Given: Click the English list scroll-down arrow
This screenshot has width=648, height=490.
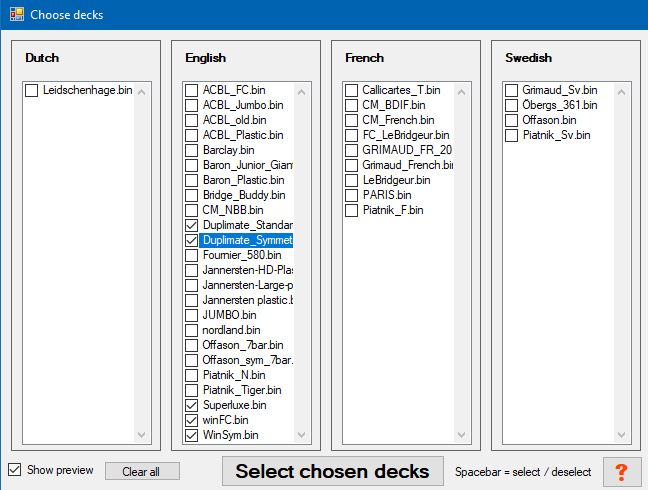Looking at the screenshot, I should point(301,435).
